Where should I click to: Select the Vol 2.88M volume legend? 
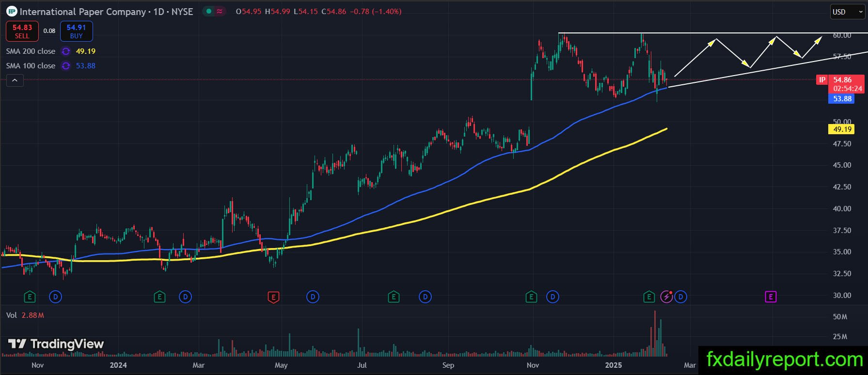coord(25,315)
